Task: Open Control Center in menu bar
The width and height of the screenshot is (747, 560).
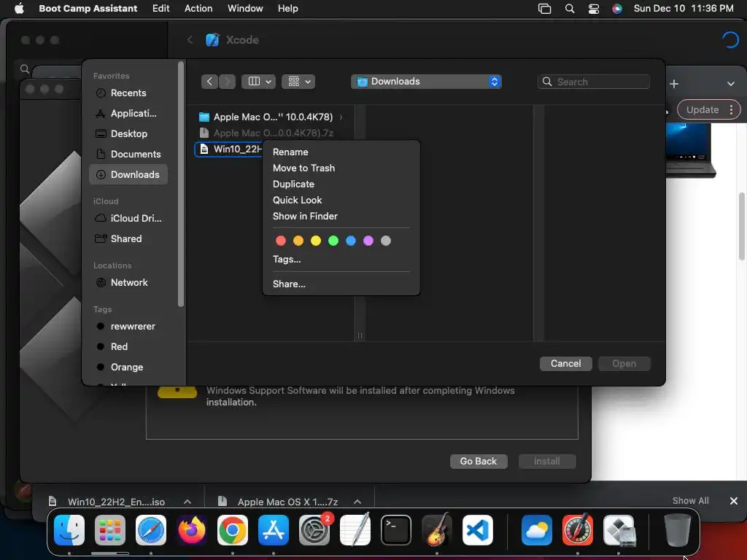Action: pyautogui.click(x=594, y=8)
